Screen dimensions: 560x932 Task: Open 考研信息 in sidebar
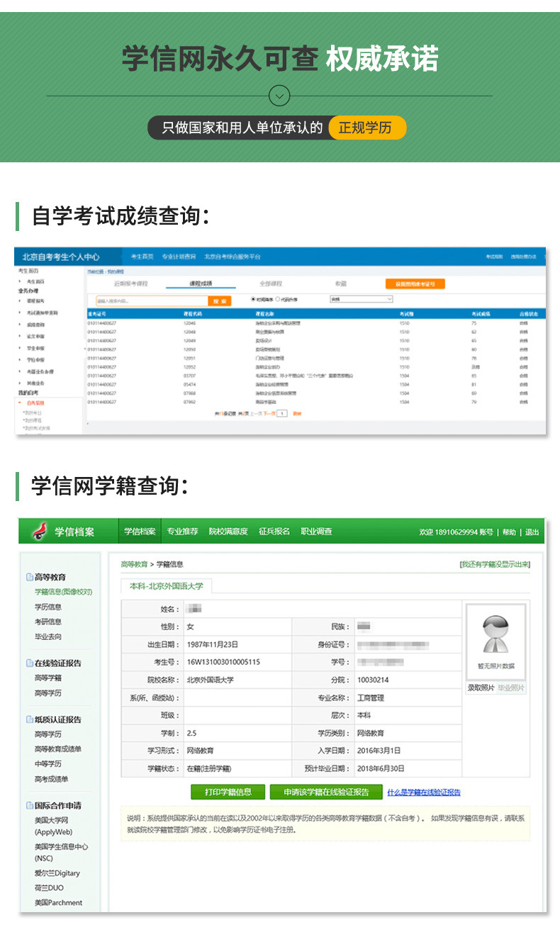tap(48, 622)
